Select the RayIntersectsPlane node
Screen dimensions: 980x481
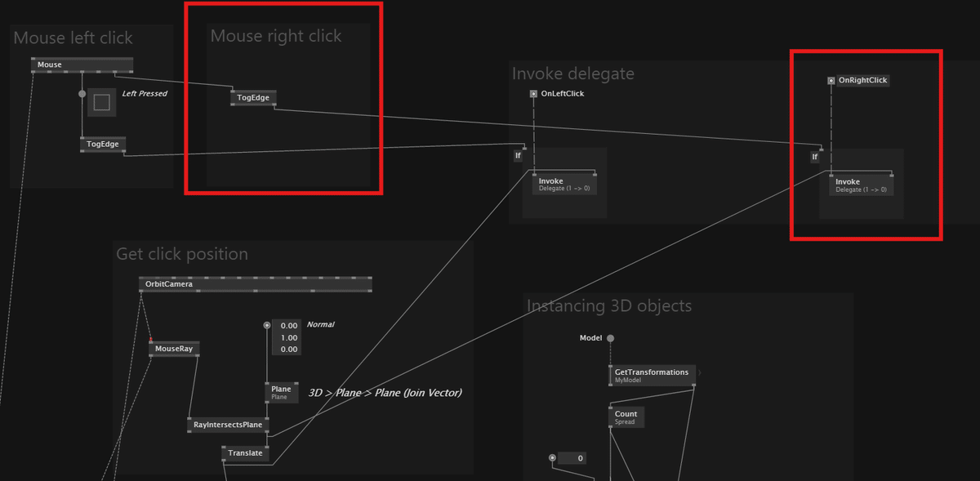tap(228, 425)
